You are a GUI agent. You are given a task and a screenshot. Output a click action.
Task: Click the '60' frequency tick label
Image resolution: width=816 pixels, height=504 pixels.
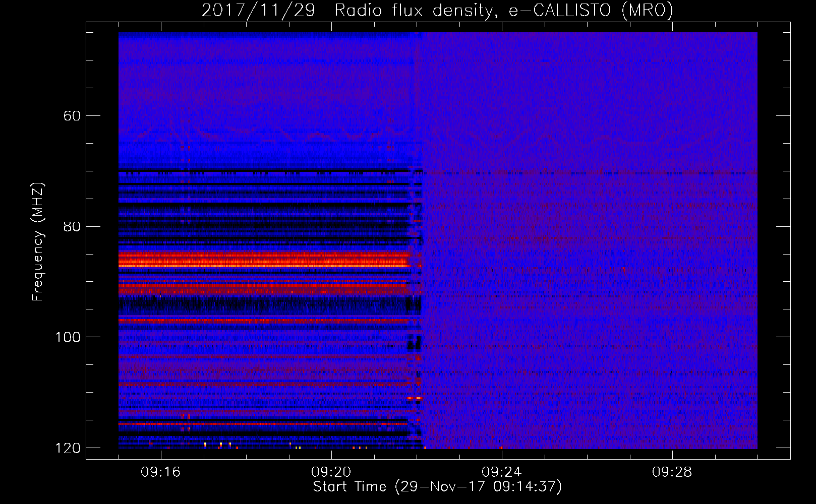point(72,116)
